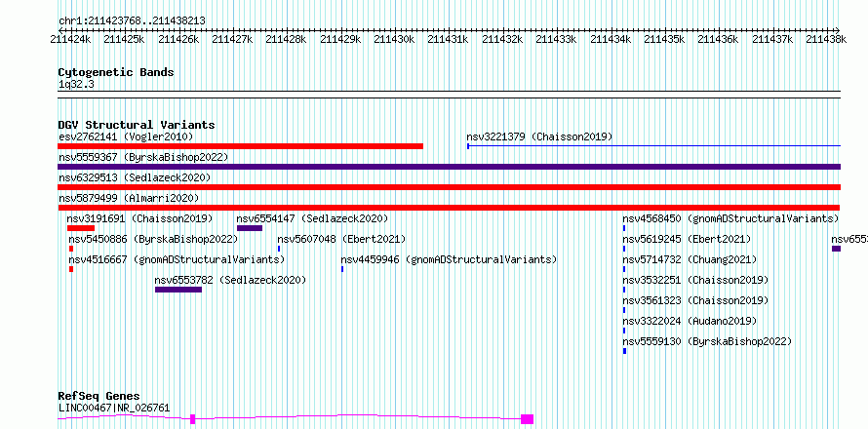Click the red bar under nsv3191691
This screenshot has width=868, height=429.
point(81,228)
